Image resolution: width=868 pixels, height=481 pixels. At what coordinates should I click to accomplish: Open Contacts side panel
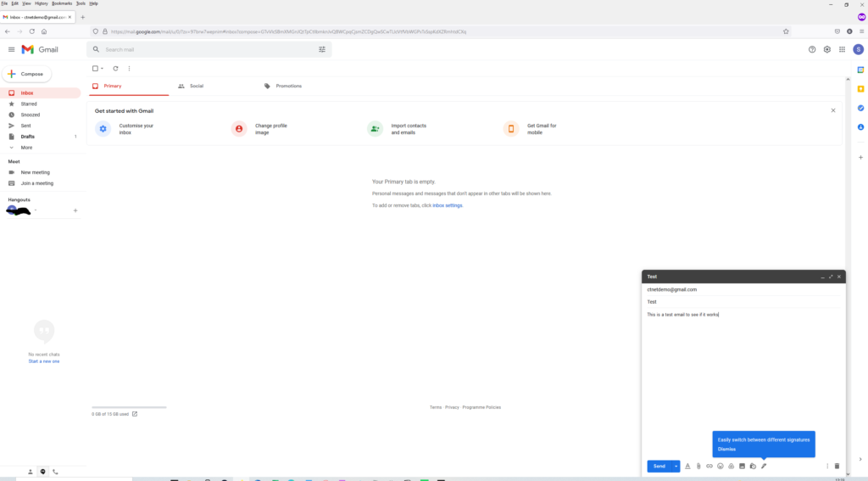pyautogui.click(x=861, y=127)
